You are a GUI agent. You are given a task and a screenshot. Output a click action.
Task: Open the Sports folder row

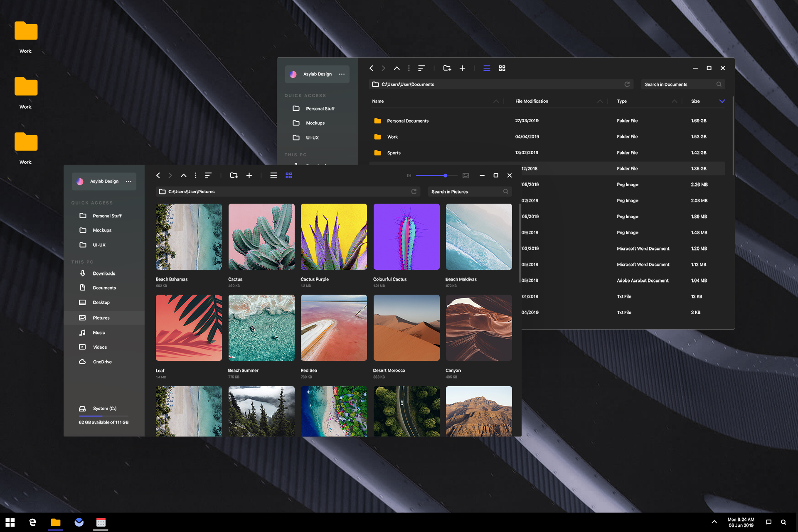pos(547,153)
